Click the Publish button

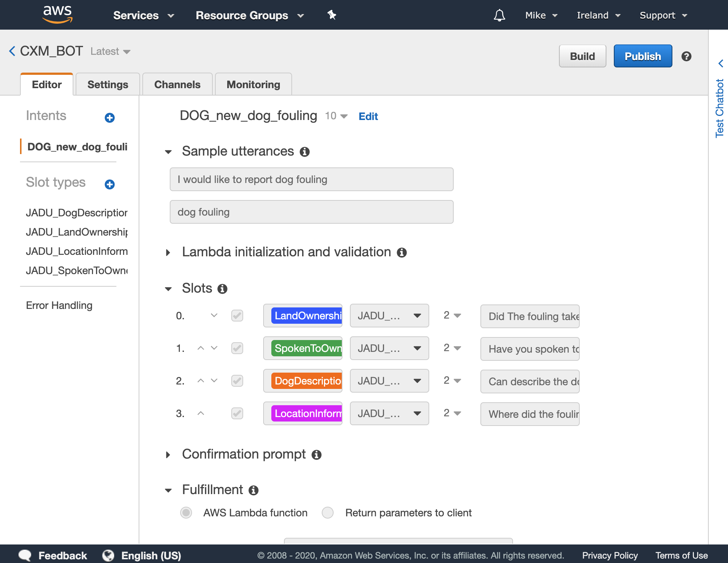(643, 56)
